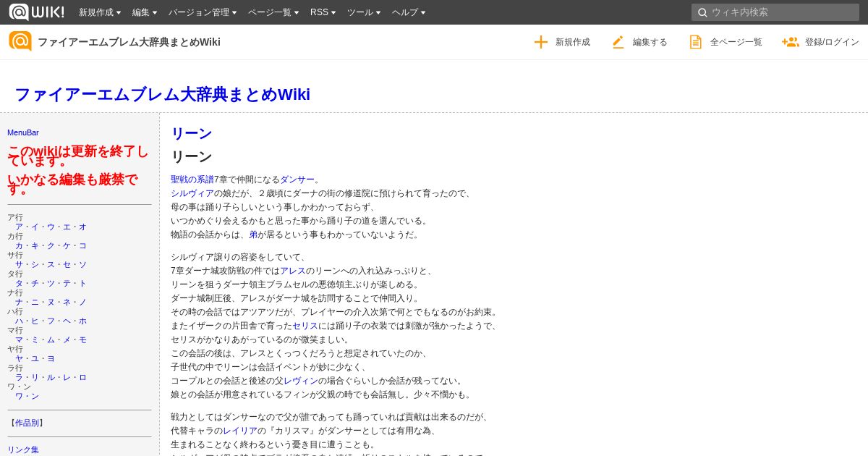This screenshot has width=868, height=456.
Task: Click site name ファイアーエムブレム大辞典まとめWiki beside logo
Action: [129, 42]
